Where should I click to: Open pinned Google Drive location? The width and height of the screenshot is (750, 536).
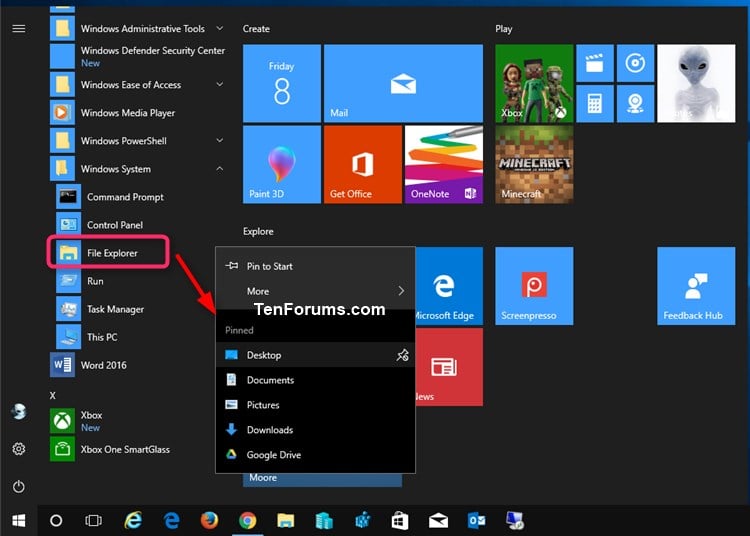click(315, 454)
